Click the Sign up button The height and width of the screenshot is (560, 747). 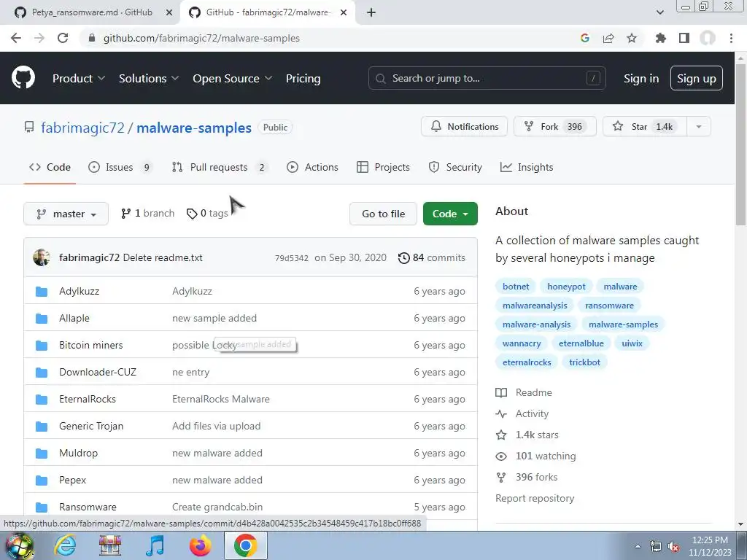[697, 79]
